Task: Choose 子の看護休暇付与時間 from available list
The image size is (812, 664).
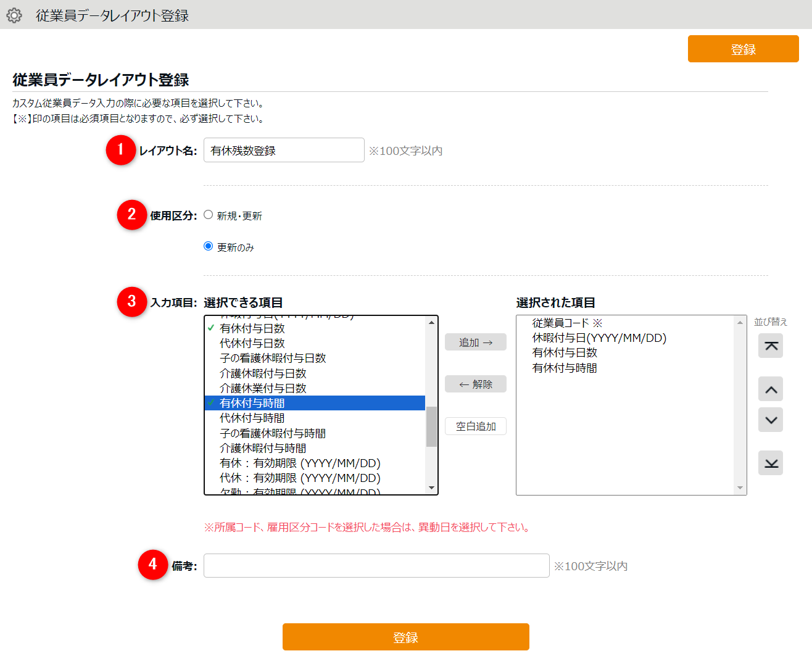Action: coord(273,433)
